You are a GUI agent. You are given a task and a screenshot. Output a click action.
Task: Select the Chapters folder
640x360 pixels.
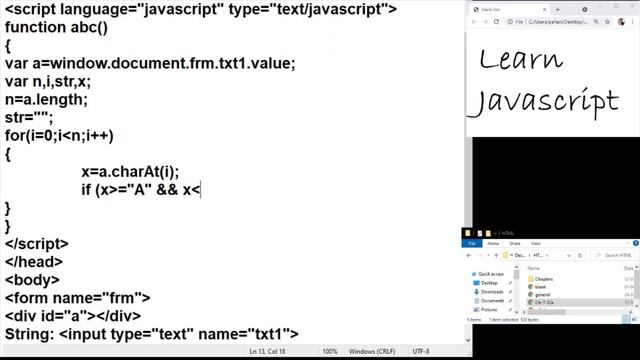click(x=540, y=279)
